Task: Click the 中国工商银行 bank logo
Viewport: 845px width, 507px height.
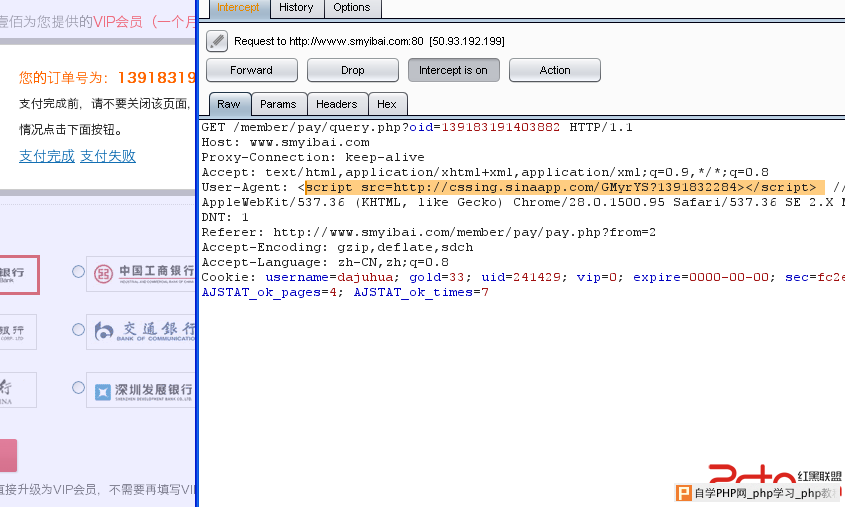Action: click(x=141, y=274)
